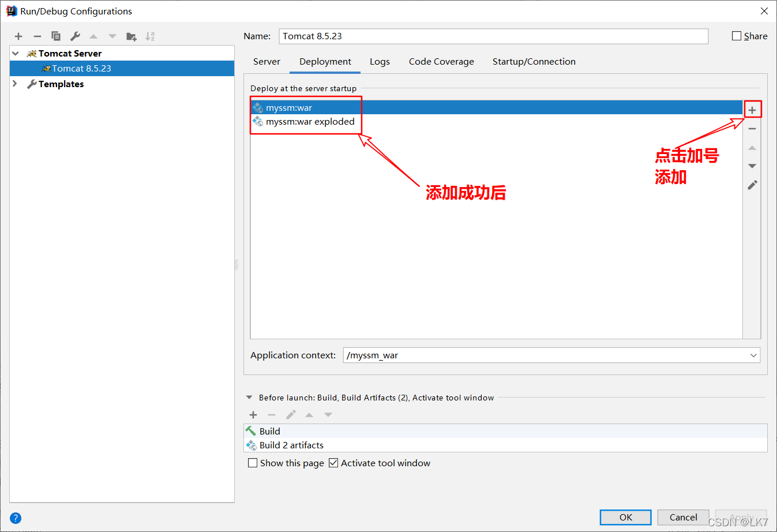This screenshot has width=777, height=532.
Task: Click the copy configuration icon
Action: point(55,36)
